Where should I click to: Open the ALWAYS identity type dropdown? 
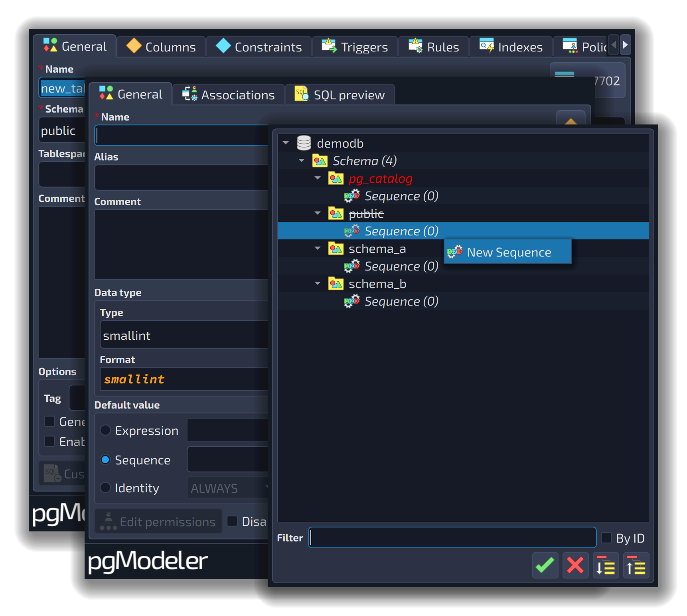228,488
